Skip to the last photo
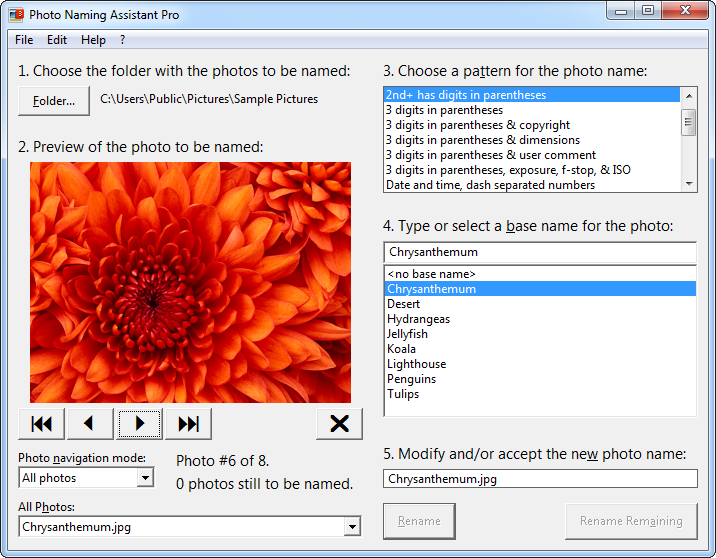 pos(188,424)
